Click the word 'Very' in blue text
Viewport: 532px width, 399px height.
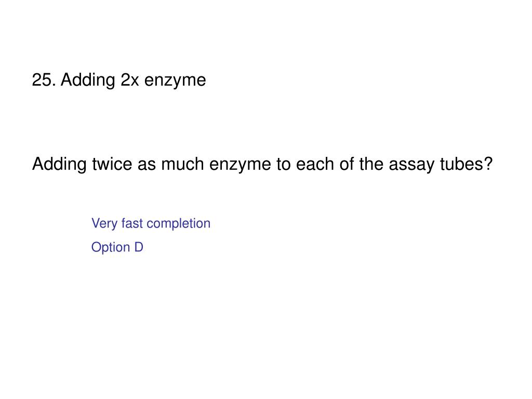(104, 223)
